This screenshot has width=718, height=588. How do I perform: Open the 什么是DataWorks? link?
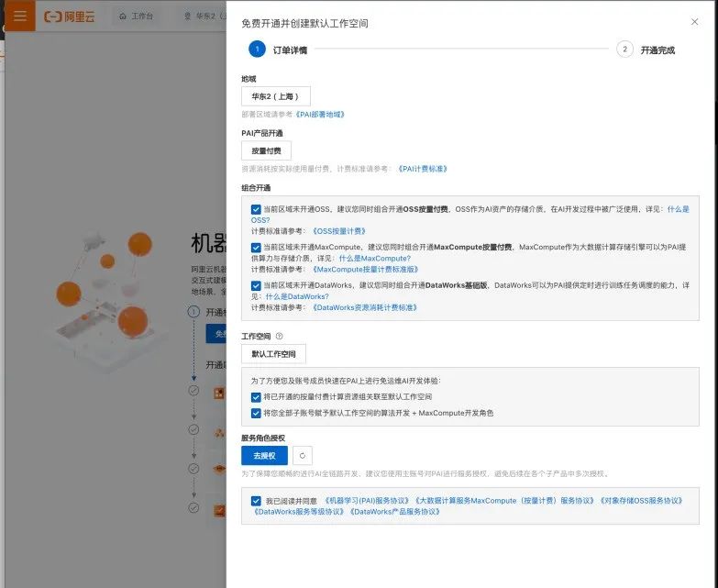[x=297, y=296]
